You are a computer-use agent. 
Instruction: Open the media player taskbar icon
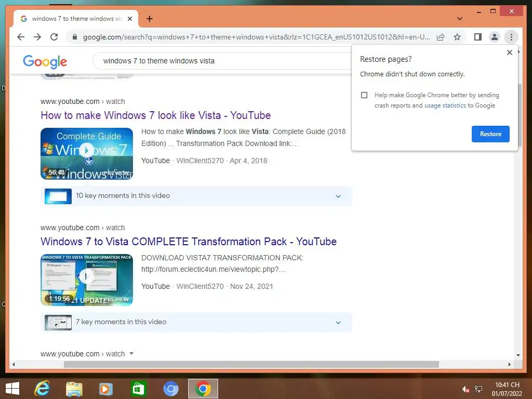click(105, 389)
